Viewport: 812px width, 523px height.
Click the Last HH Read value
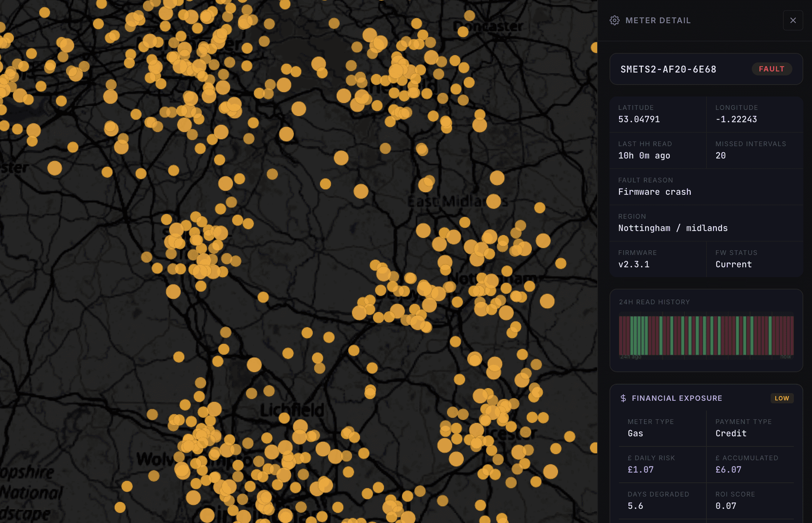tap(644, 156)
